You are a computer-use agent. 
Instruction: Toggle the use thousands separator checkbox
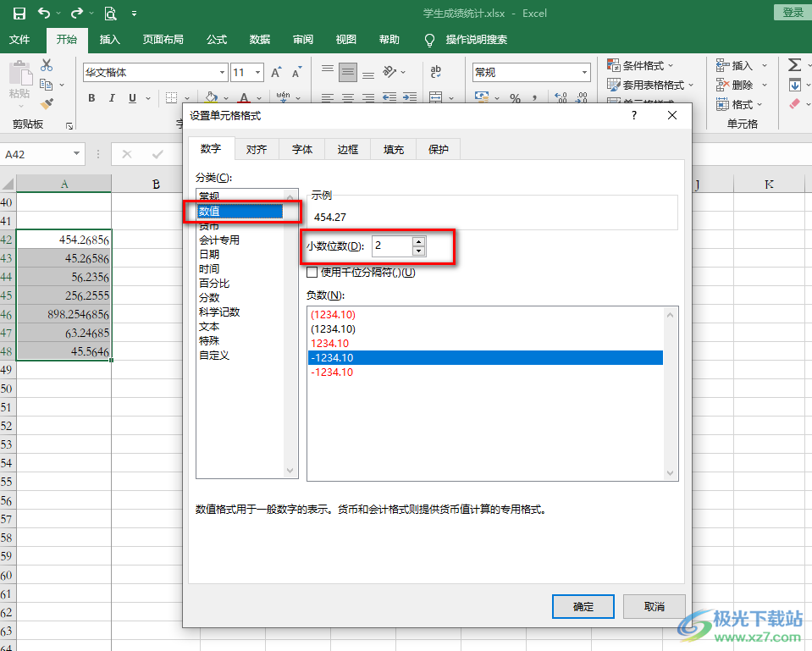312,273
